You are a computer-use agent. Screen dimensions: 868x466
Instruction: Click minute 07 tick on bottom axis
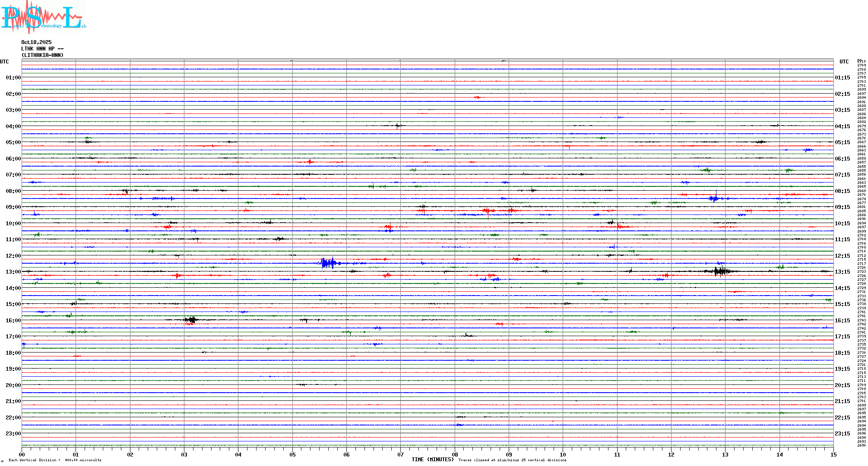[x=400, y=454]
